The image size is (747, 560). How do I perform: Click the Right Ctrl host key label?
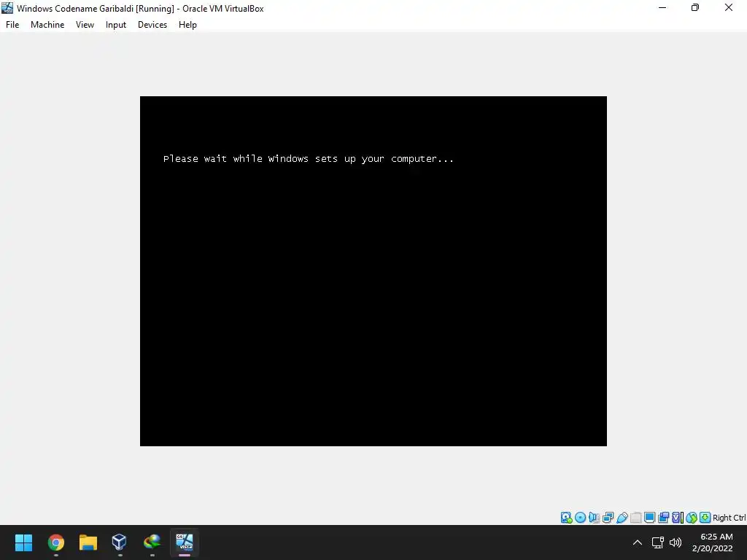[x=729, y=518]
